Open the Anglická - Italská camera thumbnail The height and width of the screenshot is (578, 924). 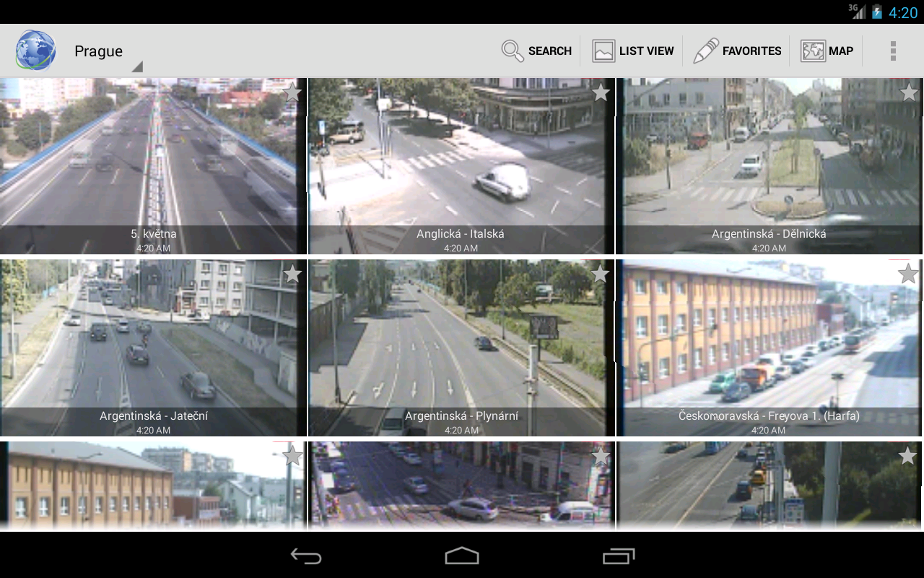point(461,166)
